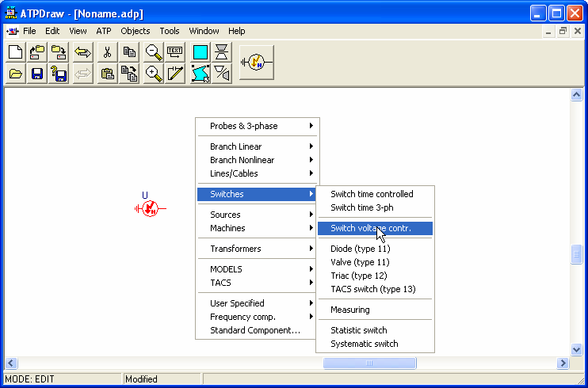Image resolution: width=588 pixels, height=388 pixels.
Task: Create a new circuit with New icon
Action: click(x=16, y=51)
